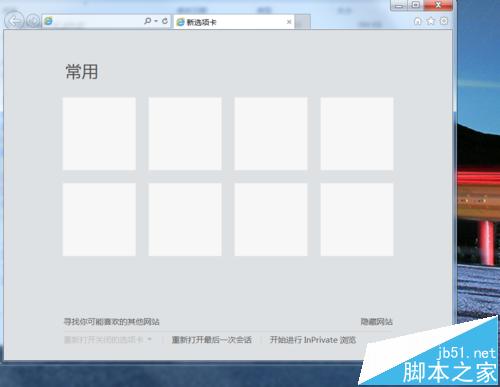Minimize the browser window
This screenshot has height=387, width=500.
(x=399, y=5)
